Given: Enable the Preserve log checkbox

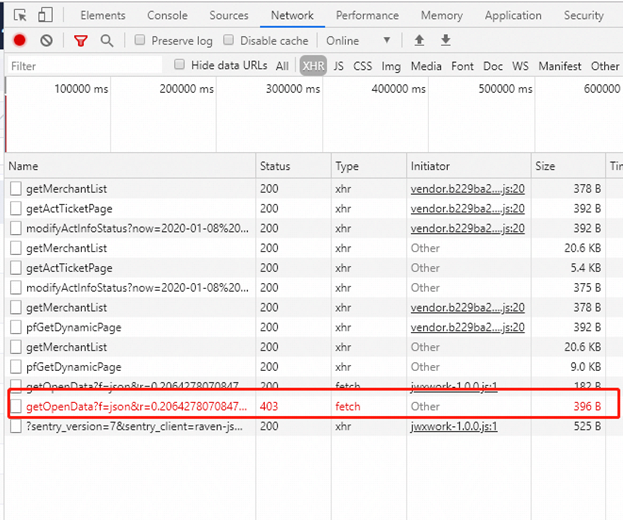Looking at the screenshot, I should (139, 40).
